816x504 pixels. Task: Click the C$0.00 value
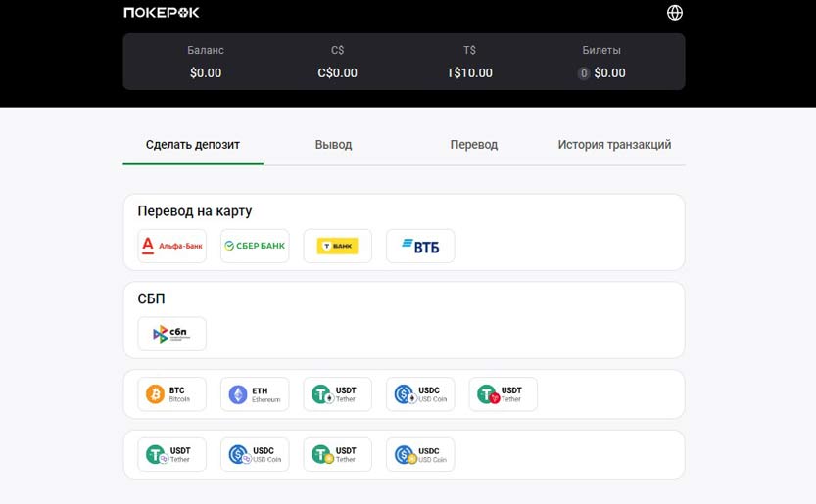[337, 72]
